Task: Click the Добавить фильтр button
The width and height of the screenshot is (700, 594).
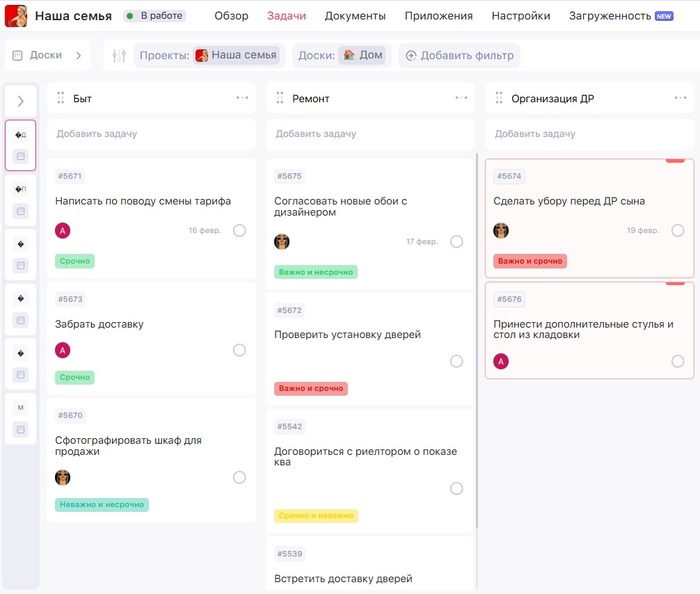Action: 459,56
